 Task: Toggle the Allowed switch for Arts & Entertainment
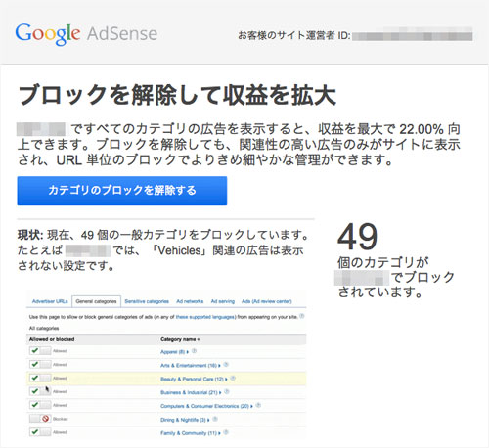pyautogui.click(x=40, y=364)
